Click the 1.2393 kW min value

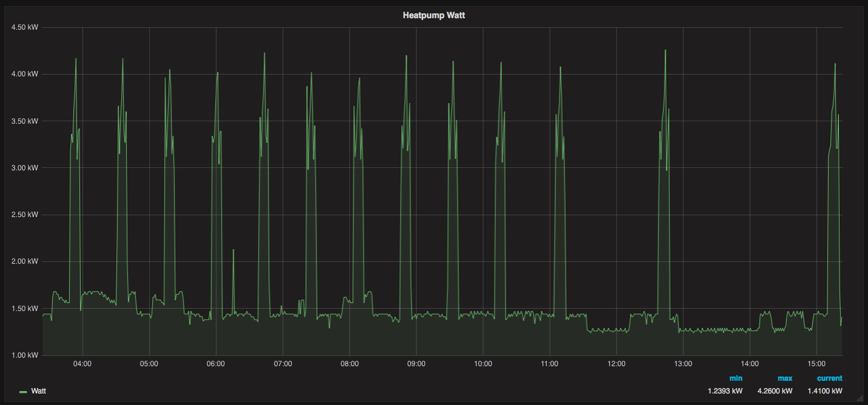(x=725, y=391)
